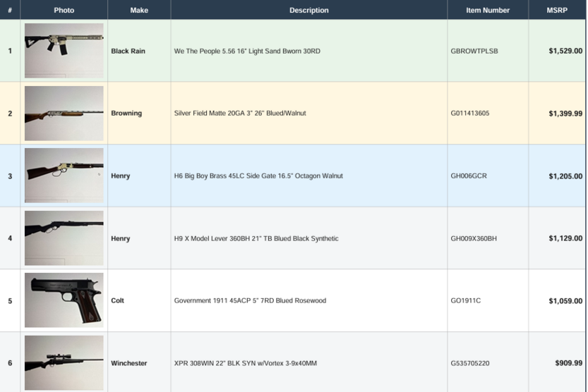Click the $909.99 MSRP value
This screenshot has width=588, height=392.
[569, 363]
